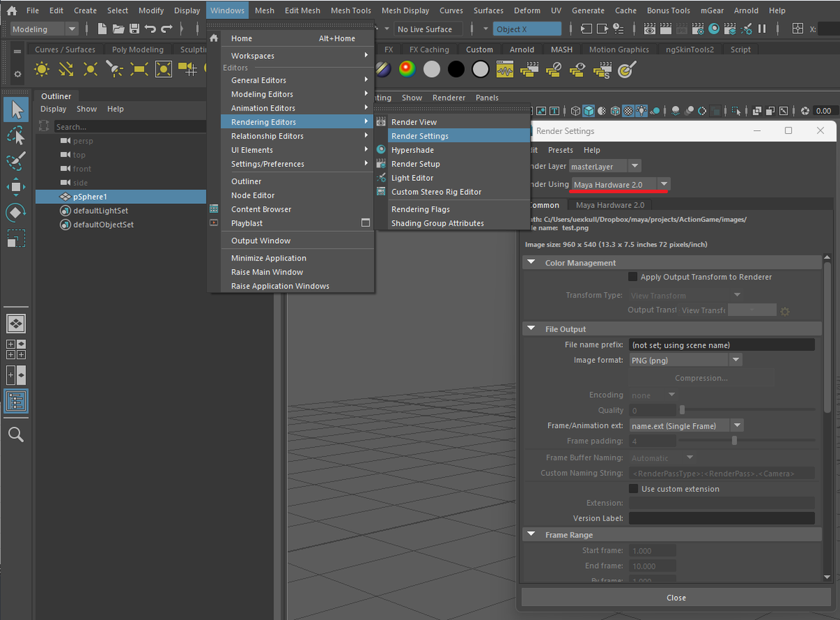Switch to four view layout
Screen dimensions: 840x620
[17, 349]
